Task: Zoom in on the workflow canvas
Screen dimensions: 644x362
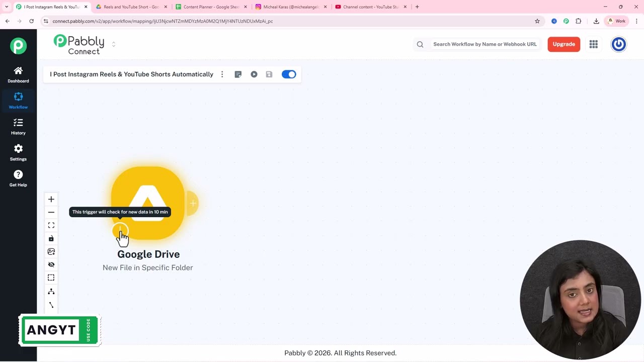Action: [x=51, y=200]
